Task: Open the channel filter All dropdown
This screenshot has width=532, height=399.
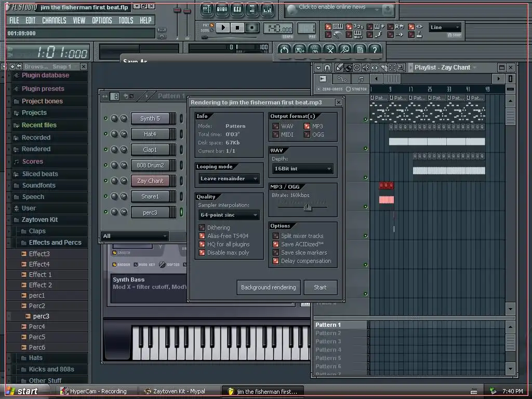Action: pos(135,236)
